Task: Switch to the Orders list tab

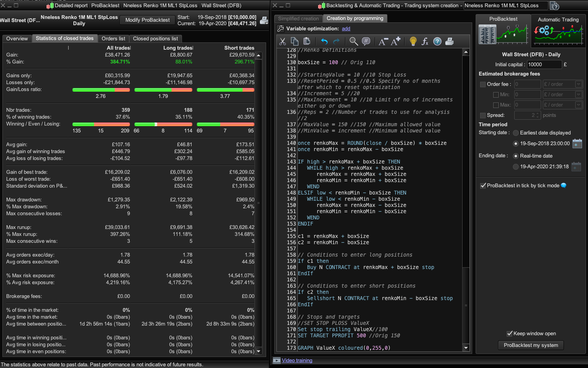Action: tap(113, 39)
